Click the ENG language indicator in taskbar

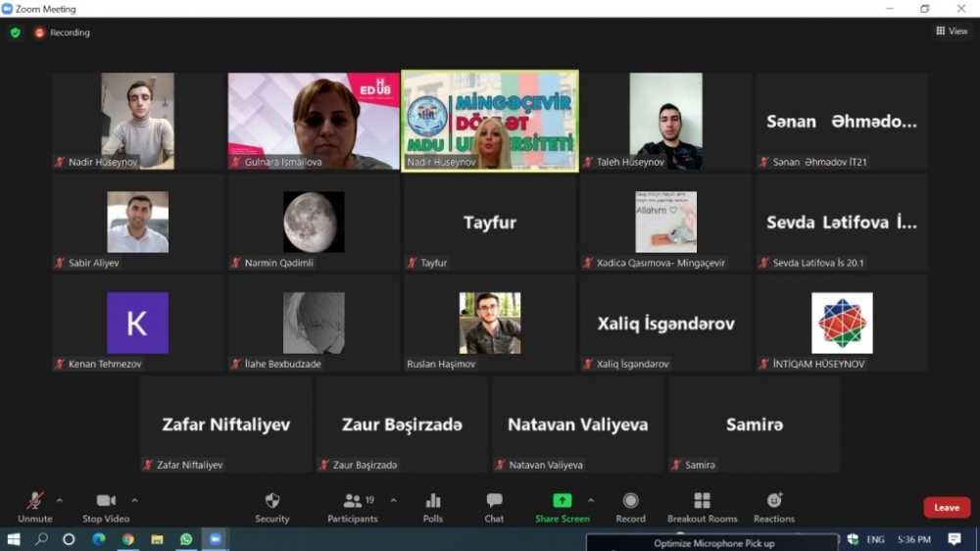[x=875, y=539]
